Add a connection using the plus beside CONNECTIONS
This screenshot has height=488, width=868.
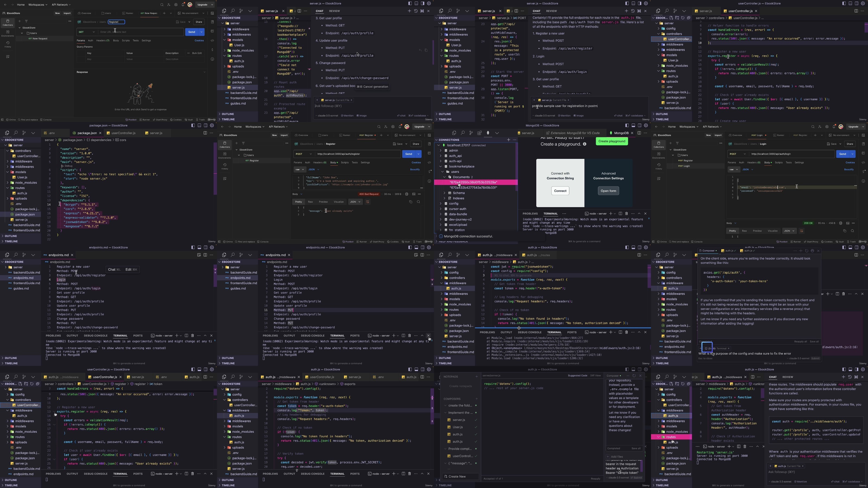[x=509, y=140]
